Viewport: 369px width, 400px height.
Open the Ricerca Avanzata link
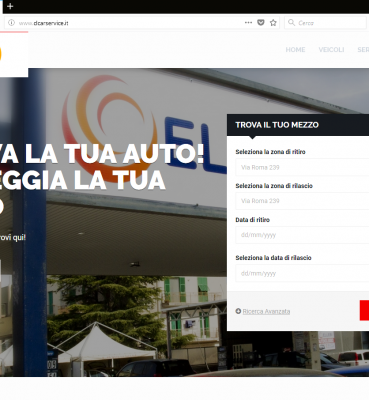266,311
